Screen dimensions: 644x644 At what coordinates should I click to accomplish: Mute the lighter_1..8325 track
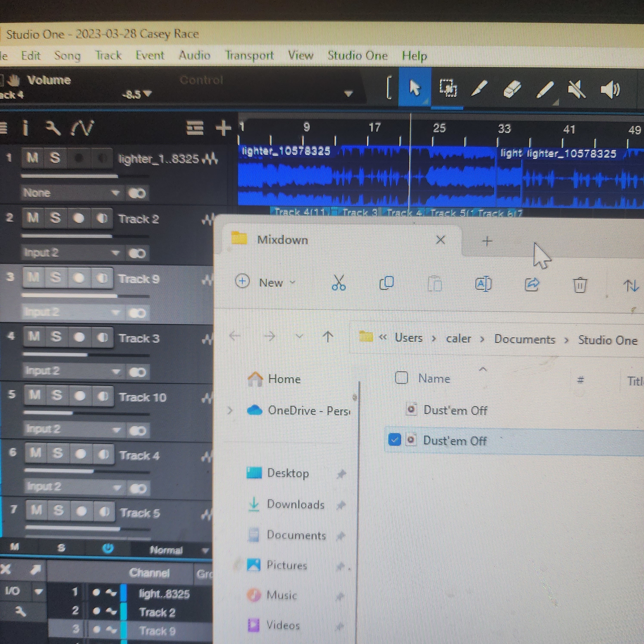click(x=32, y=158)
